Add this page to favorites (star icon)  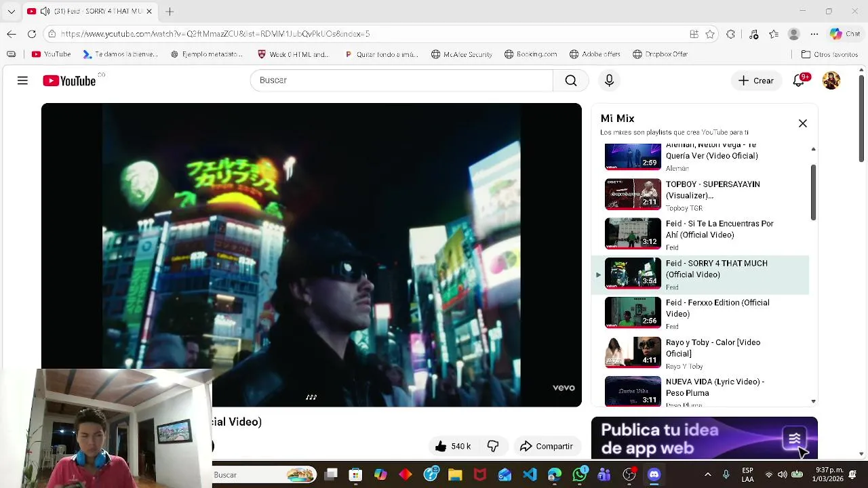710,34
